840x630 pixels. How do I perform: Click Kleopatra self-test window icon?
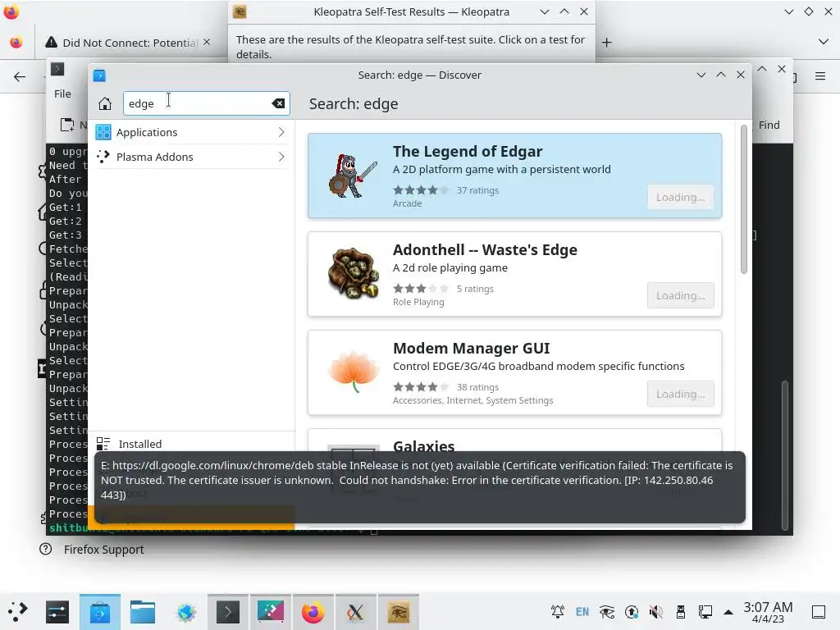coord(240,11)
